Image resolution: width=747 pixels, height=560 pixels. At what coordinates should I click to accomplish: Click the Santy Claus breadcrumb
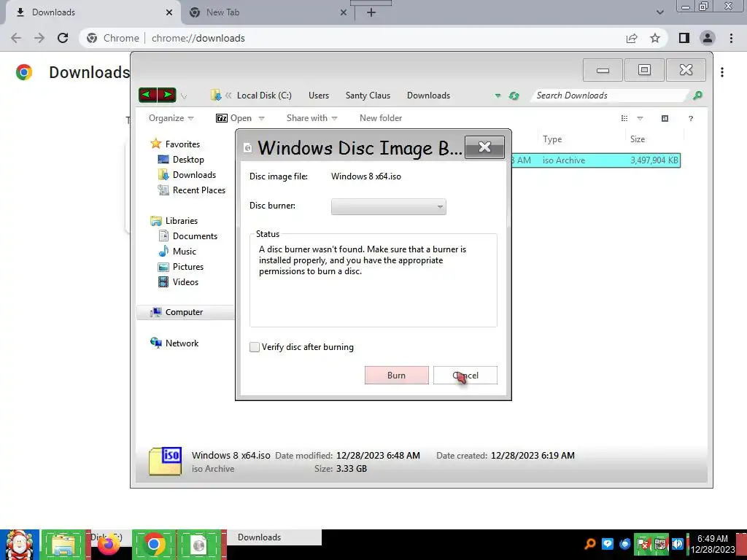(368, 96)
